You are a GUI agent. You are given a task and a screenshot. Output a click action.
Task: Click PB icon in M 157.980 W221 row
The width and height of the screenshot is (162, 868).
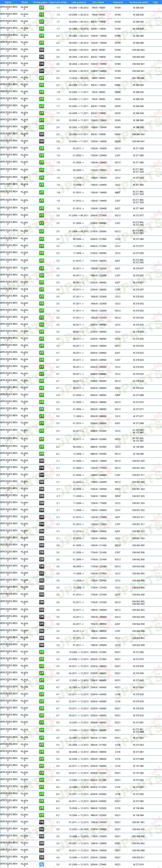[41, 773]
